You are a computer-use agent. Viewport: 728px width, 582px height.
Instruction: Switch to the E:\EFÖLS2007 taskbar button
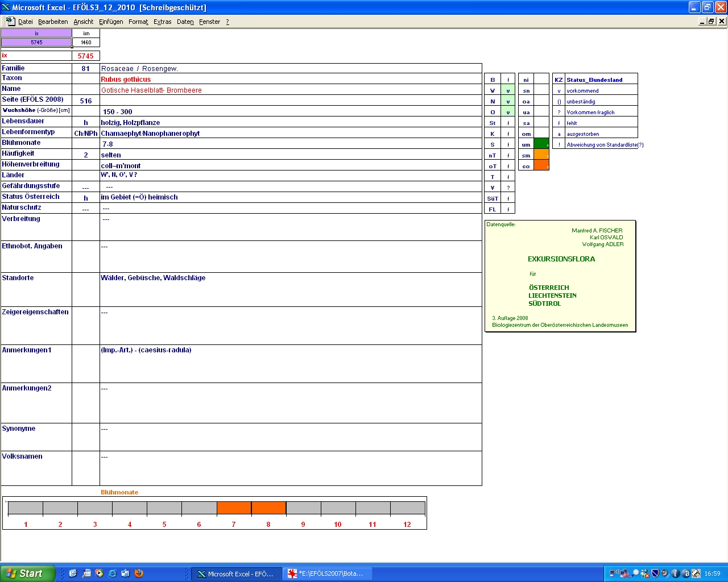[327, 574]
